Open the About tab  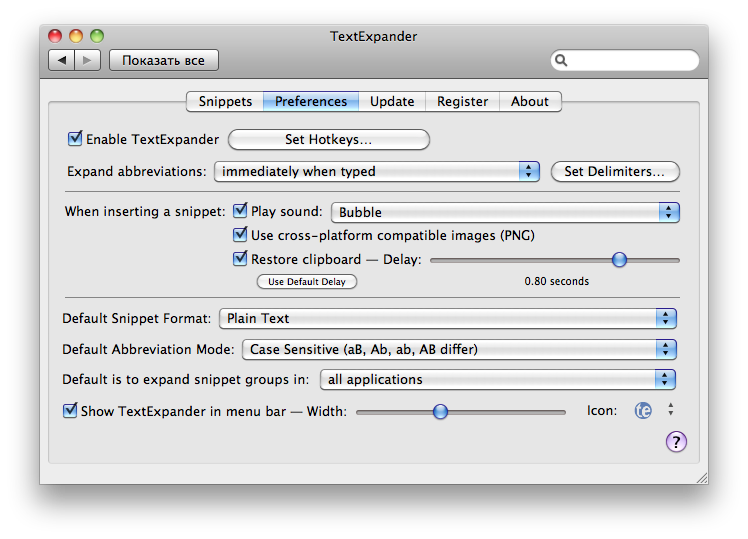pos(530,102)
